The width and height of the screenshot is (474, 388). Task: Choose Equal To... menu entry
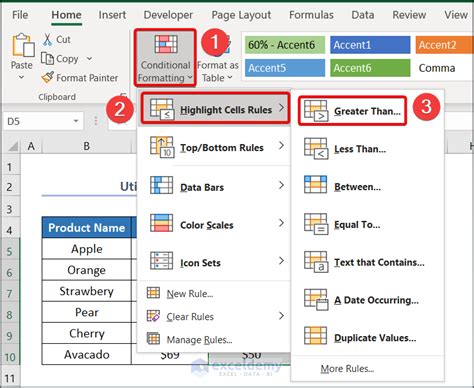[368, 224]
